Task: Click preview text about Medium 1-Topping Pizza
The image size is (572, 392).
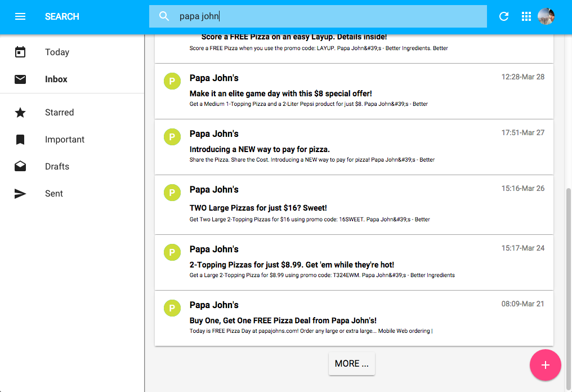Action: (x=309, y=104)
